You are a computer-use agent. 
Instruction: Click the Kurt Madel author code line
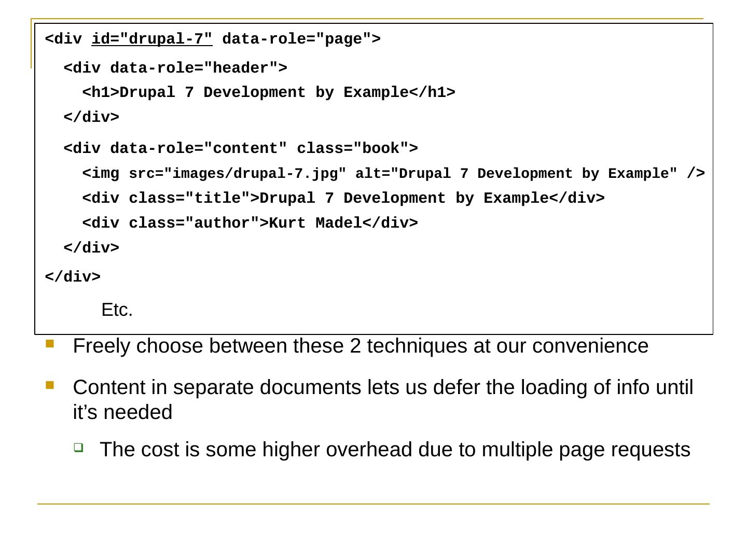(x=250, y=223)
